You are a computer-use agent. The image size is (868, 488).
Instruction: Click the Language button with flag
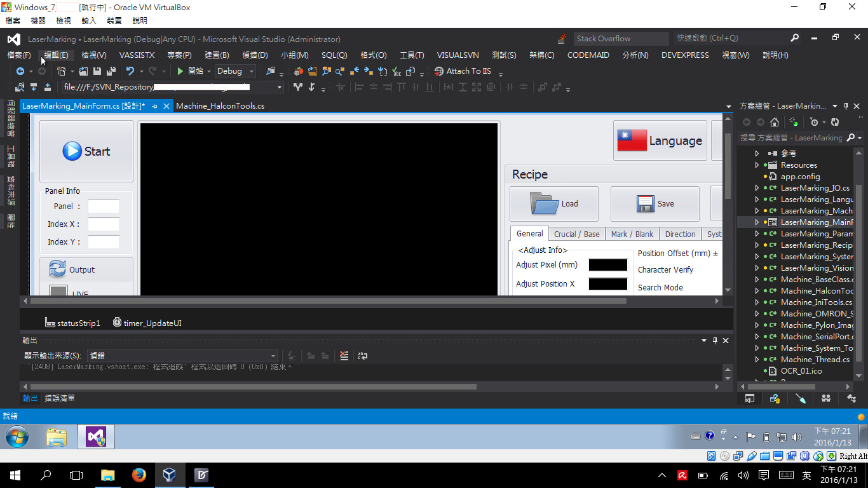tap(660, 140)
